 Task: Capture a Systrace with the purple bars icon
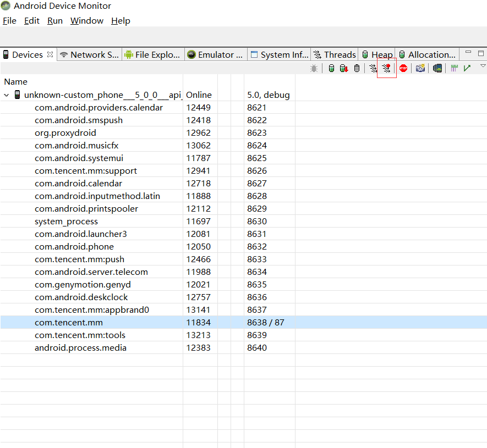point(455,68)
